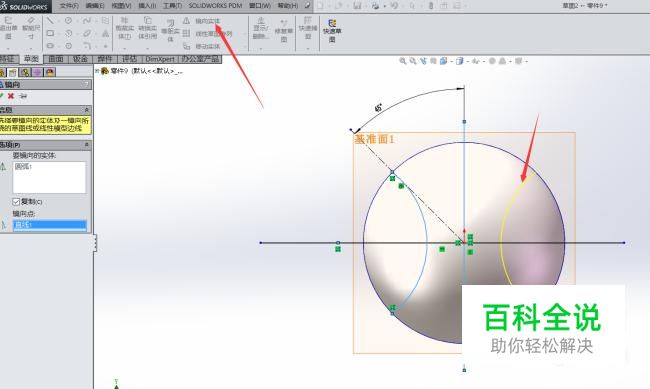
Task: Click the Save icon in title toolbar
Action: tap(357, 6)
